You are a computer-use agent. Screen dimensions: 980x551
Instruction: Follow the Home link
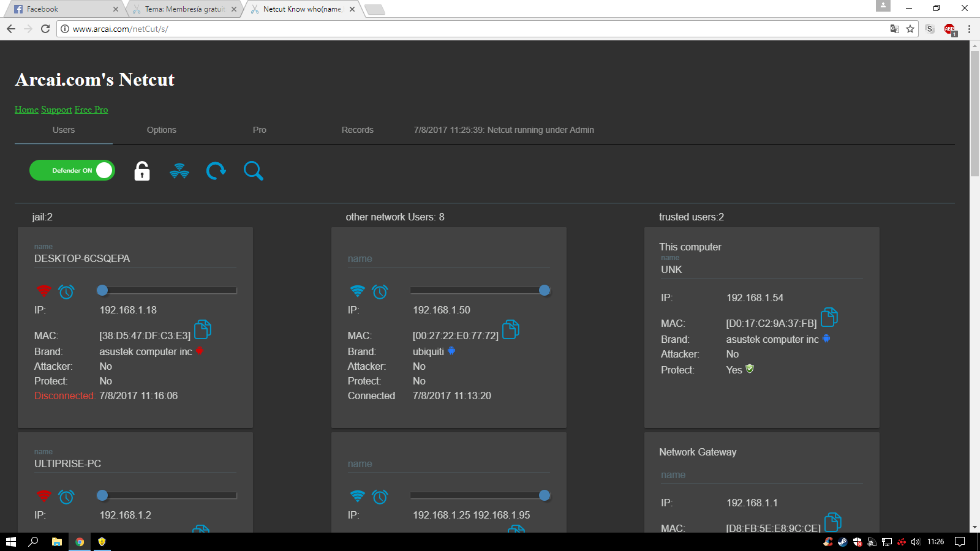pos(26,110)
